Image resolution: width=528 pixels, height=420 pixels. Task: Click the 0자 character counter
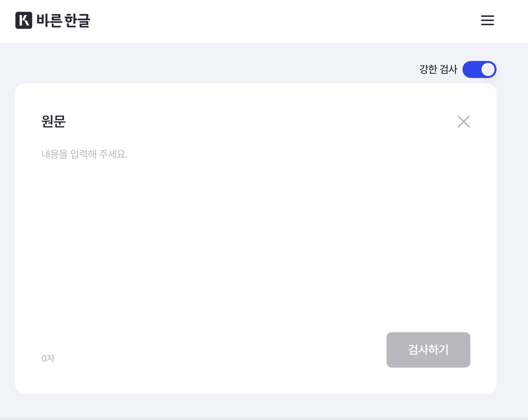coord(48,358)
